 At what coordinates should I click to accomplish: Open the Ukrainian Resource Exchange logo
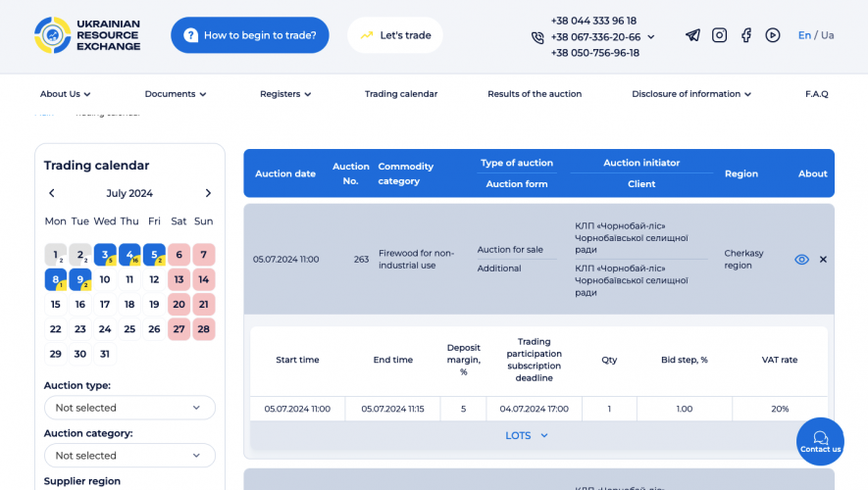[x=87, y=35]
